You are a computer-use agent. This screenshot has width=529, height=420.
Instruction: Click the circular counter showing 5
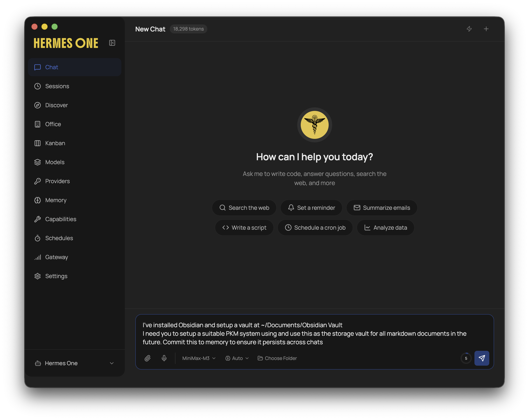click(x=466, y=358)
